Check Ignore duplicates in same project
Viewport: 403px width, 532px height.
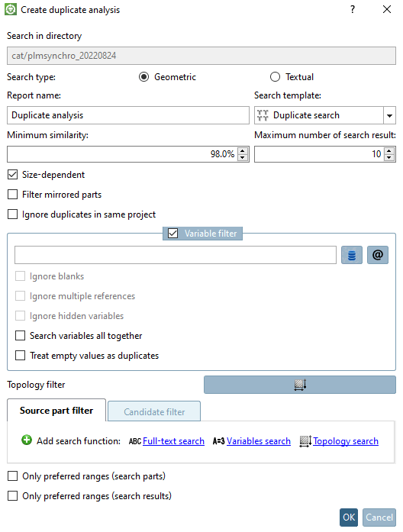tap(12, 214)
